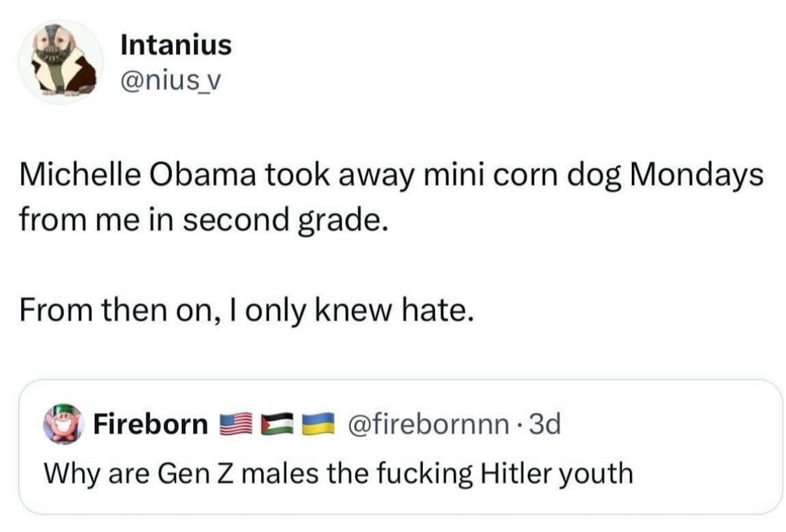Open Intanius's profile picture
This screenshot has height=532, width=786.
point(61,62)
